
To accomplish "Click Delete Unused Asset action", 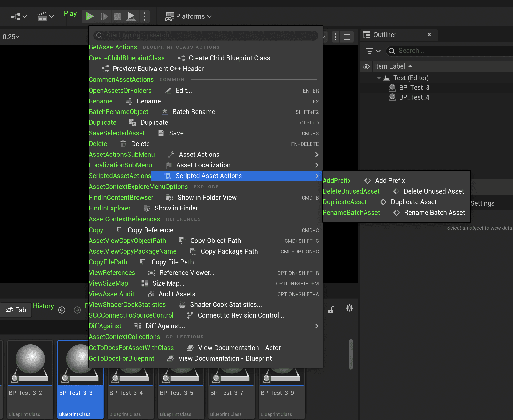I will click(434, 191).
